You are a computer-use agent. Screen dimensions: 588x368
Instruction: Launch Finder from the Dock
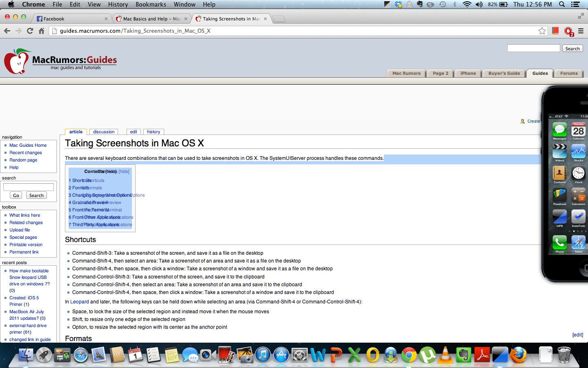pos(26,355)
